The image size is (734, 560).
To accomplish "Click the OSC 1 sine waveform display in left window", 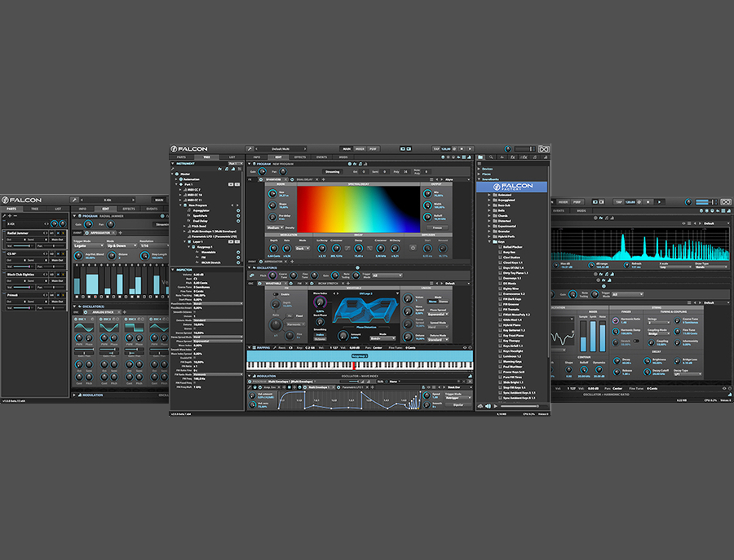I will tap(84, 328).
